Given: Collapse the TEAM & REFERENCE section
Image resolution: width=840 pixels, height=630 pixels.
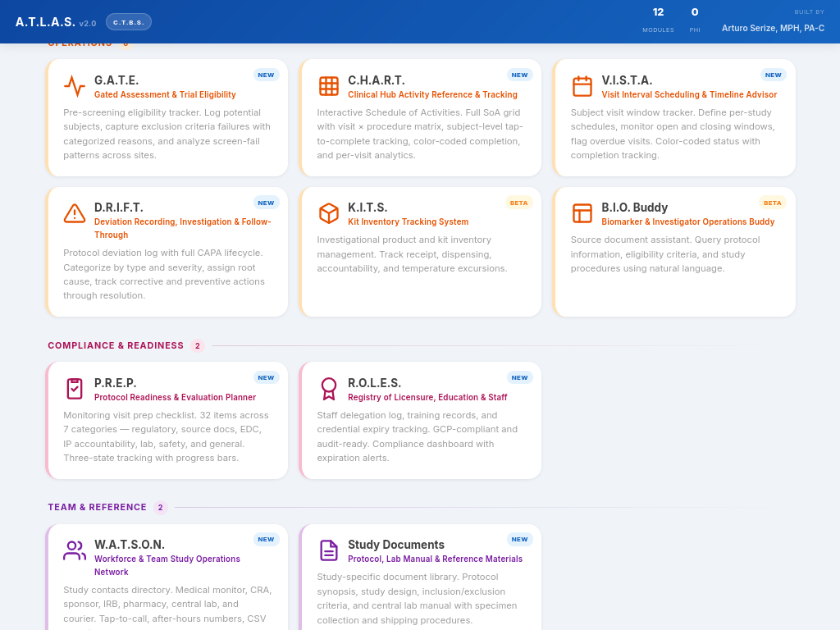Looking at the screenshot, I should [x=97, y=507].
